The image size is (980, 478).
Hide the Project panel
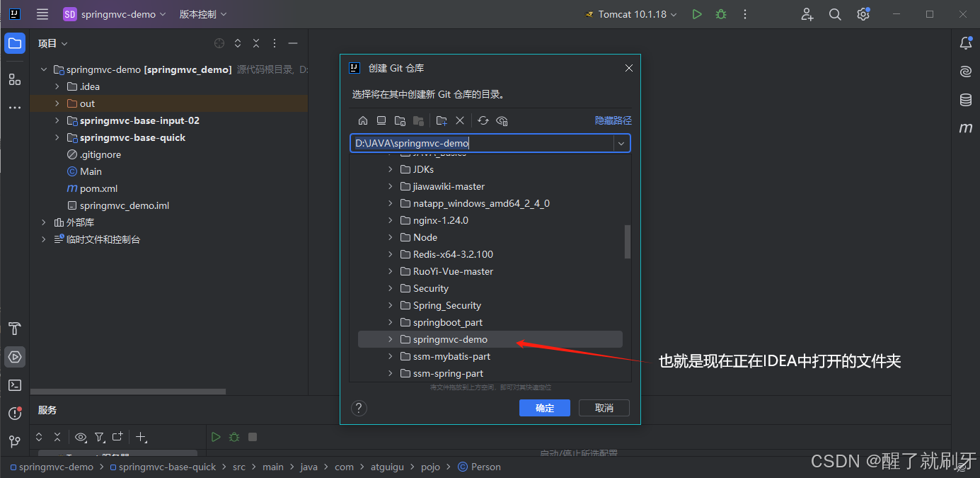tap(293, 43)
